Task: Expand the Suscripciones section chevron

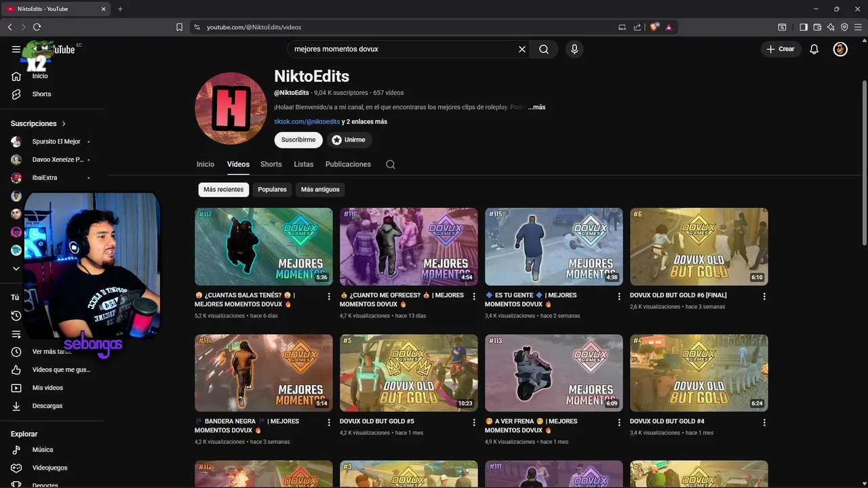Action: [64, 124]
